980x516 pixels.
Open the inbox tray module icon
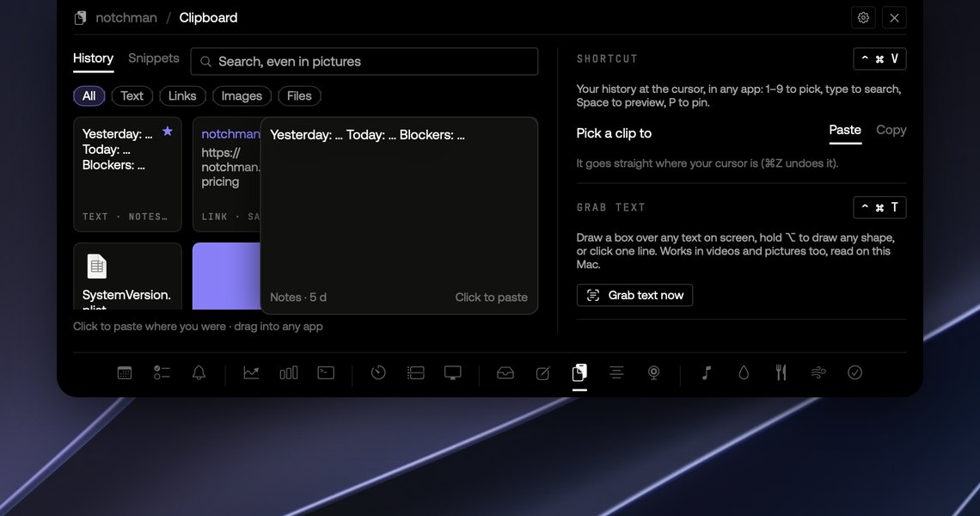click(x=505, y=372)
